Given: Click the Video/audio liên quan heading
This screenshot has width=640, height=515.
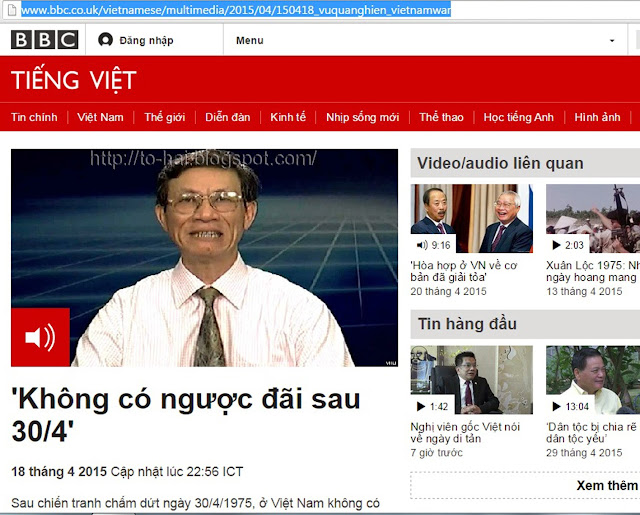Looking at the screenshot, I should [x=500, y=163].
